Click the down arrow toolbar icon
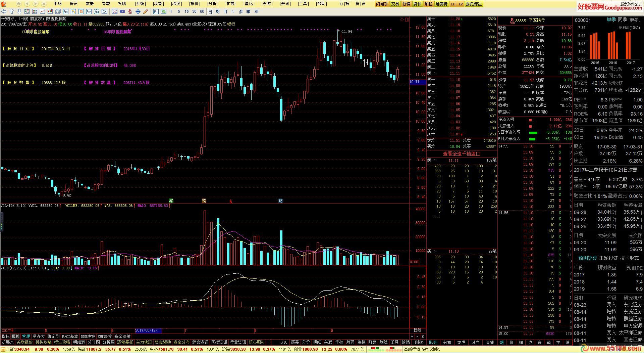The height and width of the screenshot is (353, 644). (19, 11)
